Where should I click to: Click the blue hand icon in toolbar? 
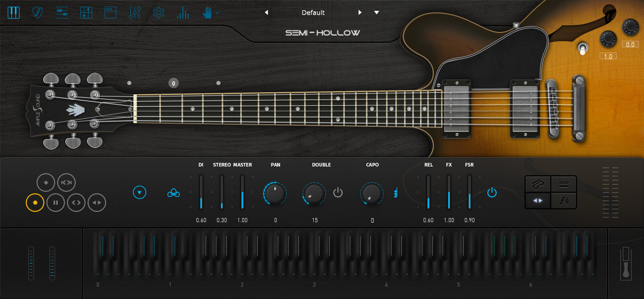(x=207, y=12)
